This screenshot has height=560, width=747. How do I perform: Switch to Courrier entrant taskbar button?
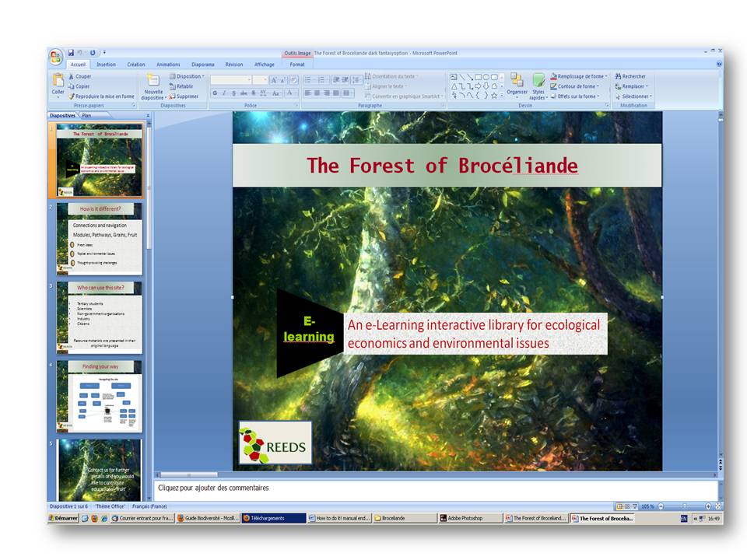click(142, 519)
